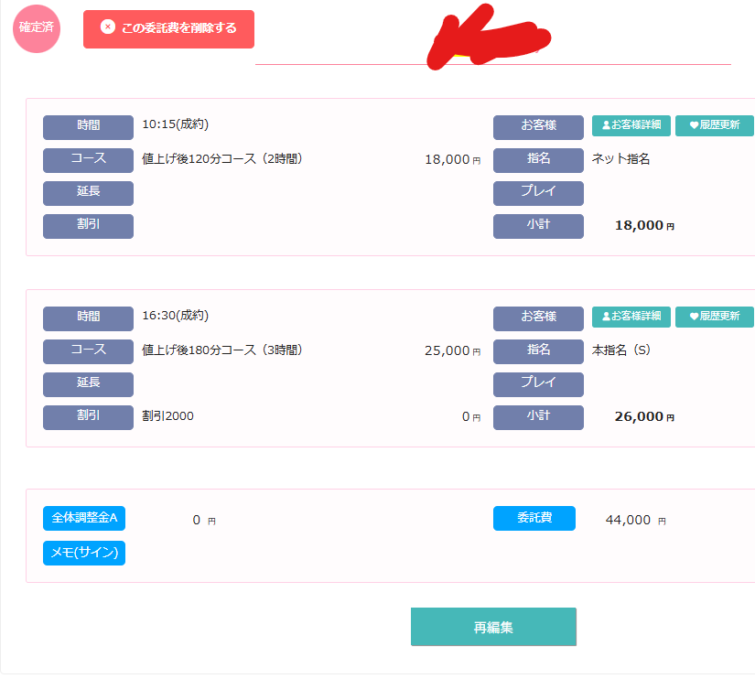The height and width of the screenshot is (700, 755).
Task: Click the pink 確定済 status badge
Action: (x=37, y=27)
